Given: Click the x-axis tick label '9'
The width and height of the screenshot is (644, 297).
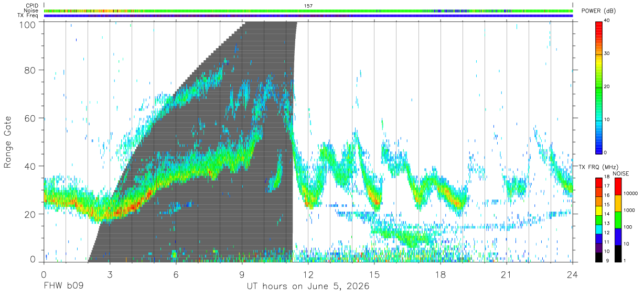Looking at the screenshot, I should 242,274.
